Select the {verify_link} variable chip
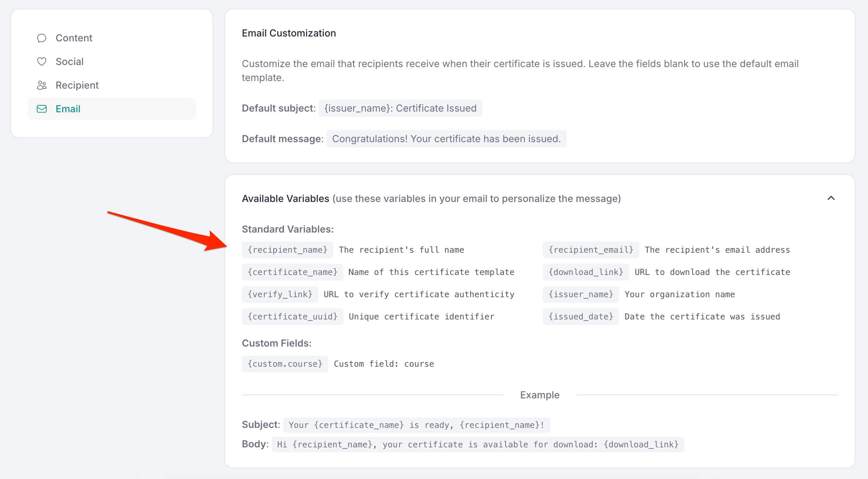This screenshot has height=479, width=868. click(x=280, y=294)
